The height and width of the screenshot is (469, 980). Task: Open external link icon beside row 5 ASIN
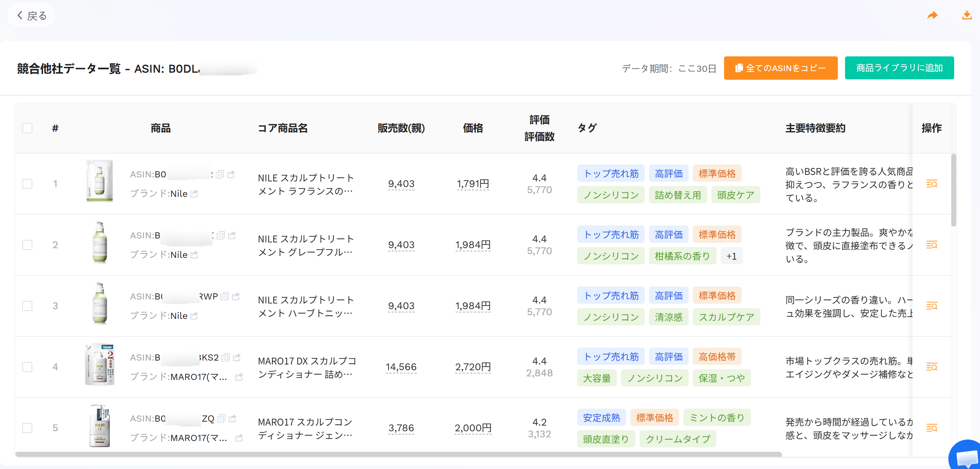point(233,418)
